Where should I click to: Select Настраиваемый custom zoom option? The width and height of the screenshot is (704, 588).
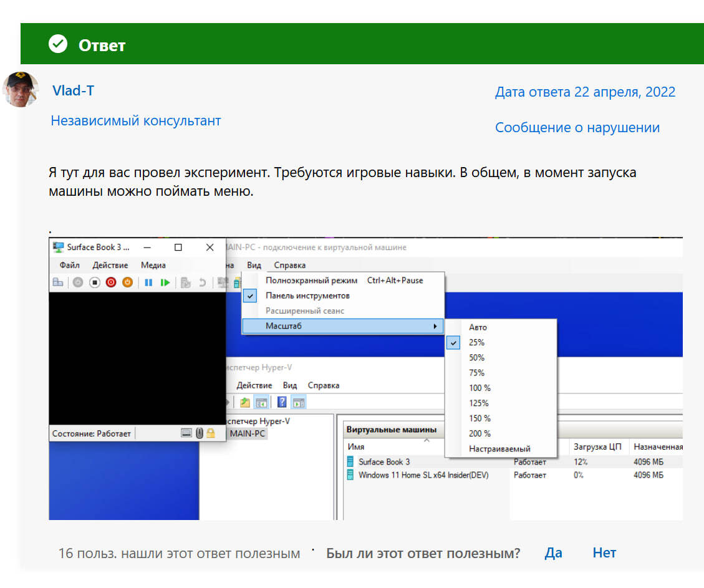[499, 448]
